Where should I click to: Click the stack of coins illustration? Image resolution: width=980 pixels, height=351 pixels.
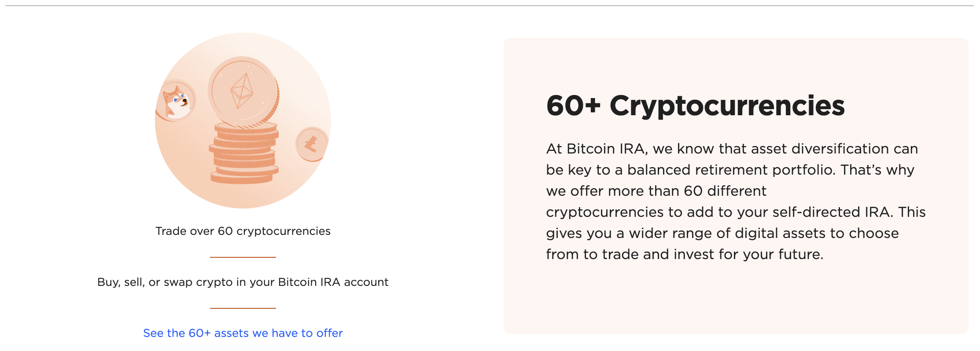244,154
